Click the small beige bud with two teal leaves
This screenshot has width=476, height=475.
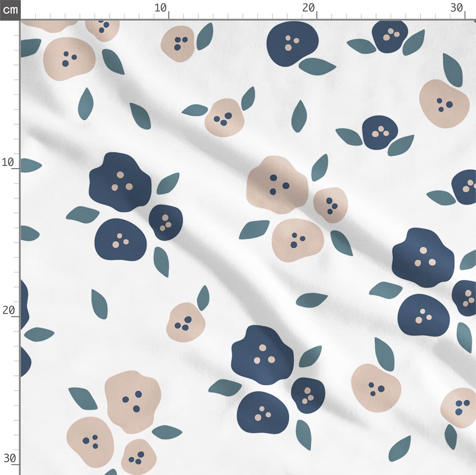coord(224,117)
